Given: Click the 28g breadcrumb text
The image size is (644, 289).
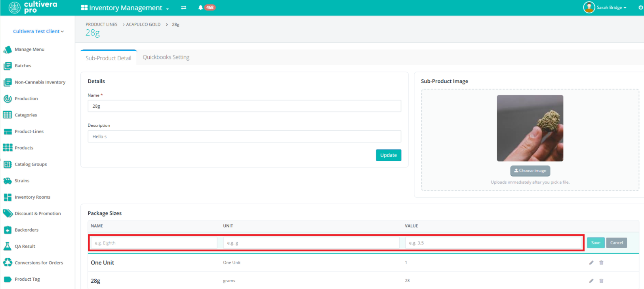Looking at the screenshot, I should (x=175, y=25).
